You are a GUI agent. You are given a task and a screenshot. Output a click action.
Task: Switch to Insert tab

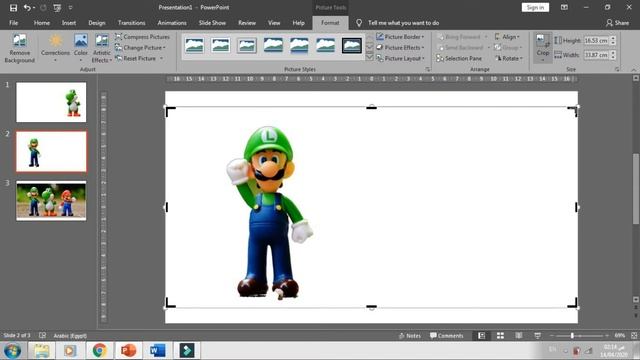pyautogui.click(x=69, y=23)
